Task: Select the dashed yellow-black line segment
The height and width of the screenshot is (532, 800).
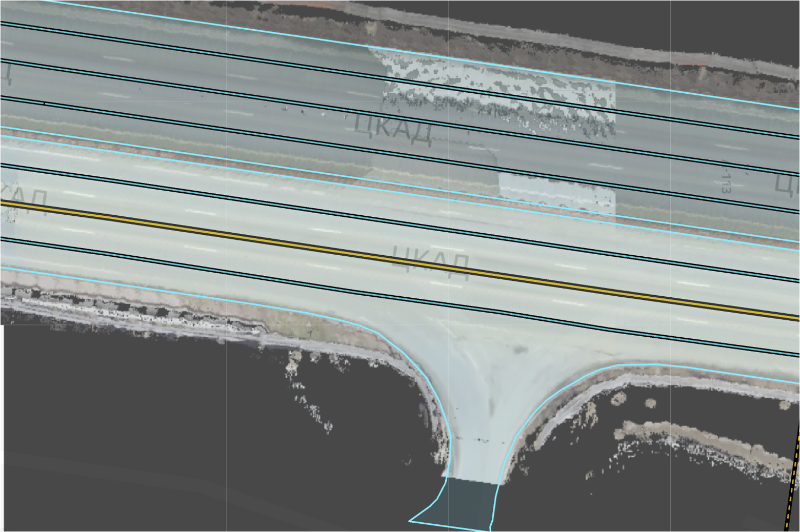Action: (x=792, y=477)
